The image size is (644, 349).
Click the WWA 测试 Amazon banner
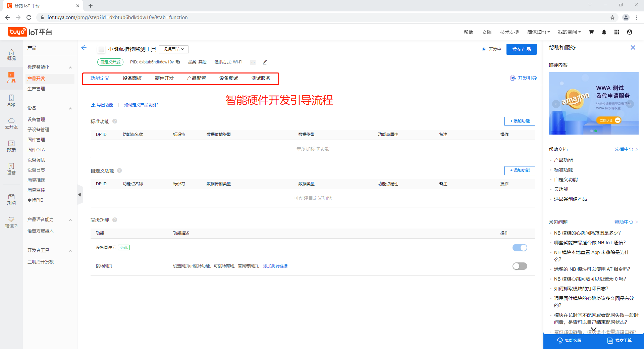pyautogui.click(x=593, y=103)
